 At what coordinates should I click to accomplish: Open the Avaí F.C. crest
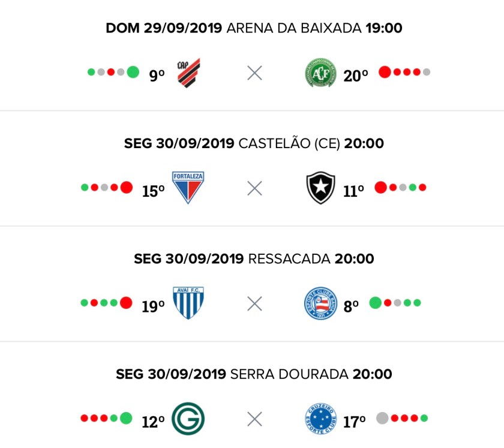tap(188, 303)
